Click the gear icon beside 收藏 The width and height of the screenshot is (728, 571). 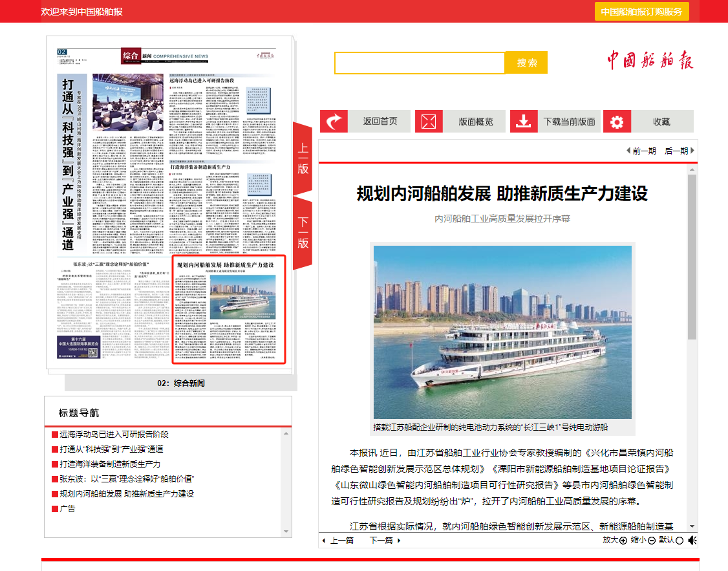[x=617, y=122]
